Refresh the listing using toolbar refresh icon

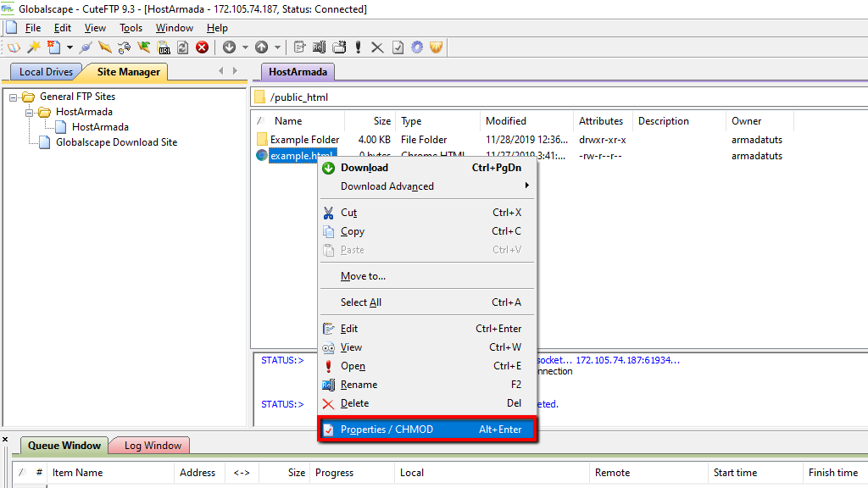183,47
